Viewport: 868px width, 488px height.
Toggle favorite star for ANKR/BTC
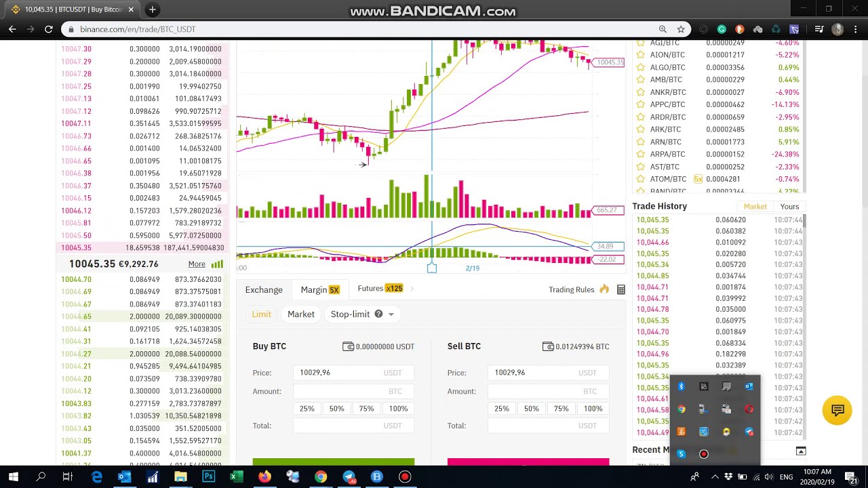640,92
